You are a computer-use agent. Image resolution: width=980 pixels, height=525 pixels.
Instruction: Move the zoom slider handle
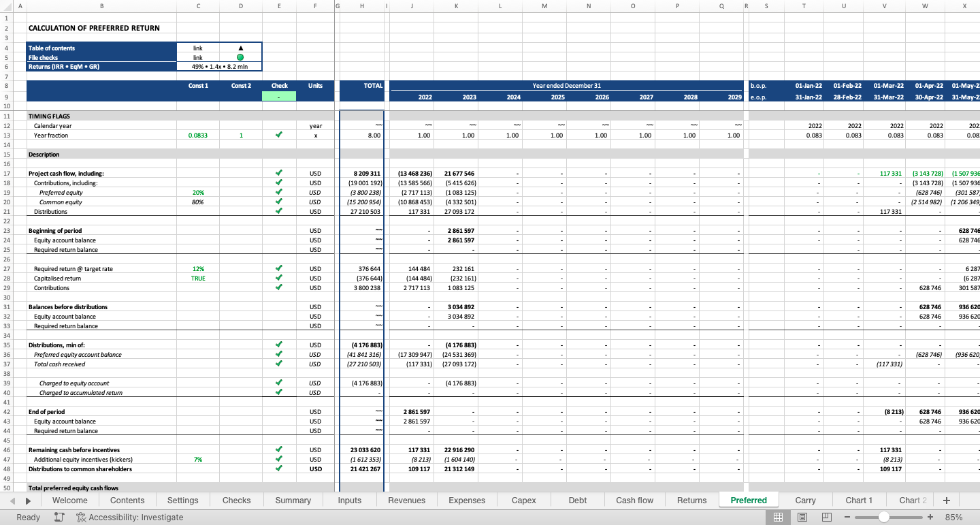[x=883, y=518]
